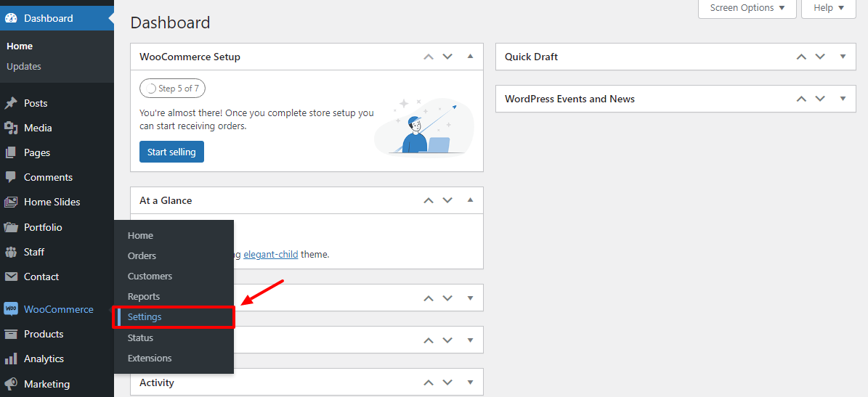Click the Start selling button

click(171, 152)
